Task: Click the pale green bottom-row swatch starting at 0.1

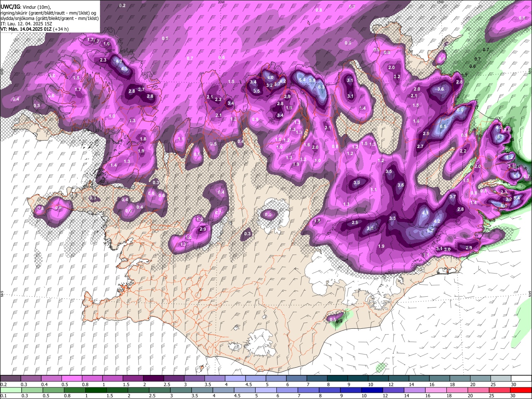Action: click(x=11, y=390)
